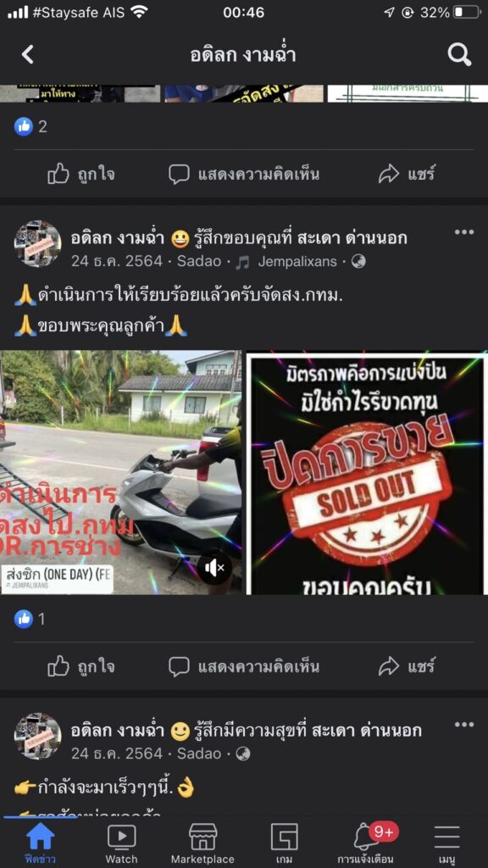Open three-dot menu on thank-you post
The height and width of the screenshot is (868, 488).
463,232
